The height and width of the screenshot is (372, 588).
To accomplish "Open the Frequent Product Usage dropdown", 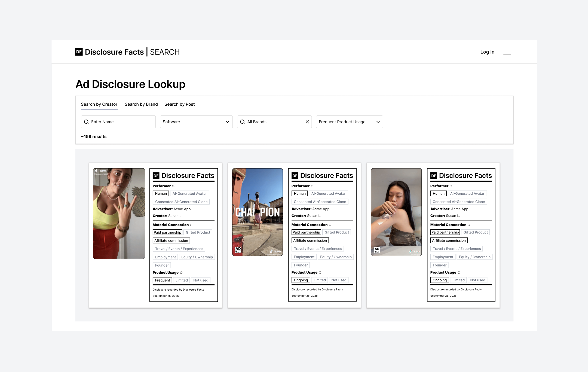I will (x=349, y=122).
